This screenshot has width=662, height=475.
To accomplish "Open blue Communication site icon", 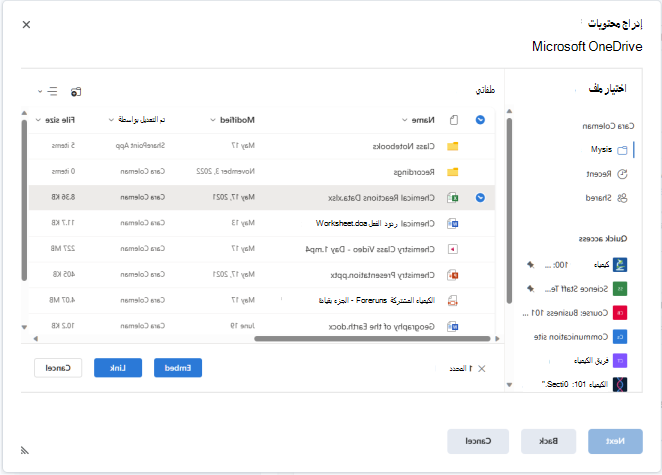I will 620,337.
